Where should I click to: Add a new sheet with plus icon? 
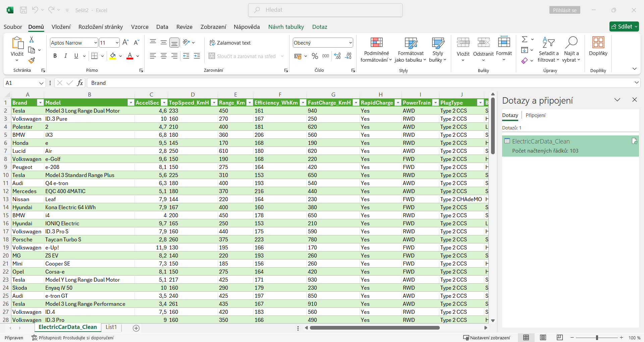[x=136, y=328]
